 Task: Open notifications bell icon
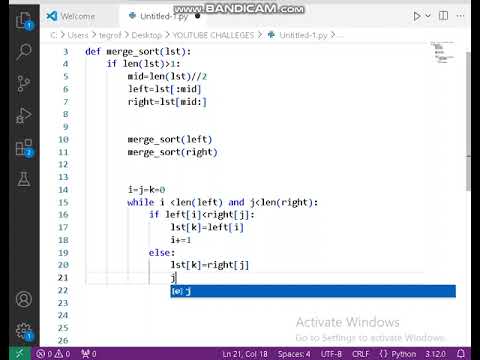tap(461, 353)
